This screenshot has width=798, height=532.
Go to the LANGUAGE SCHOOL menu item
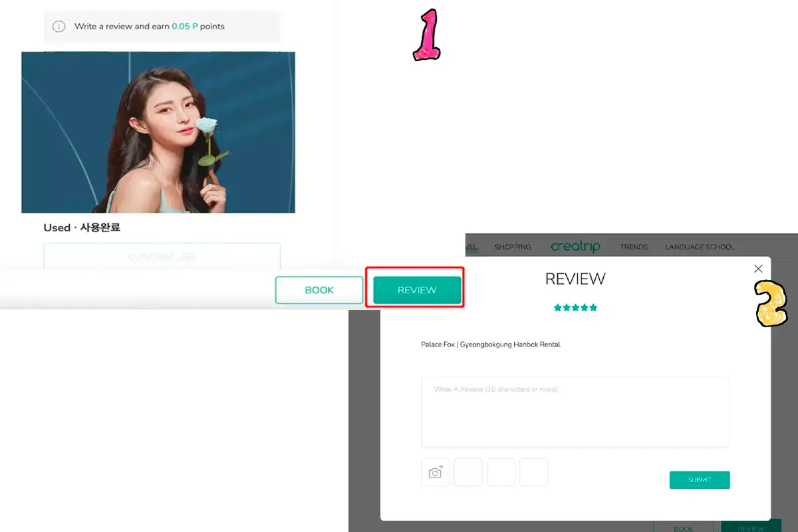(x=700, y=247)
